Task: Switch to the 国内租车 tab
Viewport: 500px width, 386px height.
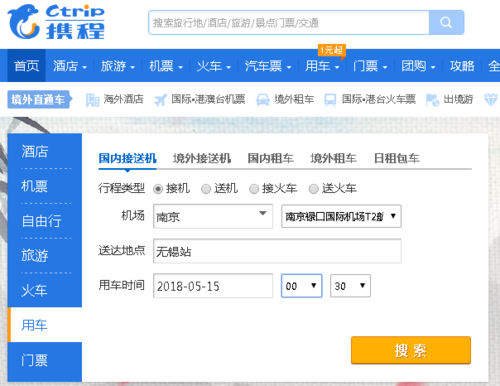Action: [x=270, y=158]
